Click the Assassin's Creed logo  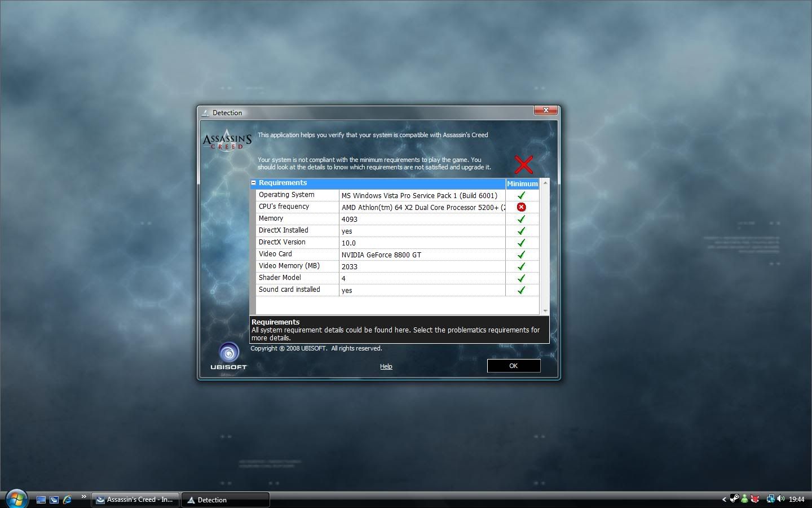pos(227,140)
